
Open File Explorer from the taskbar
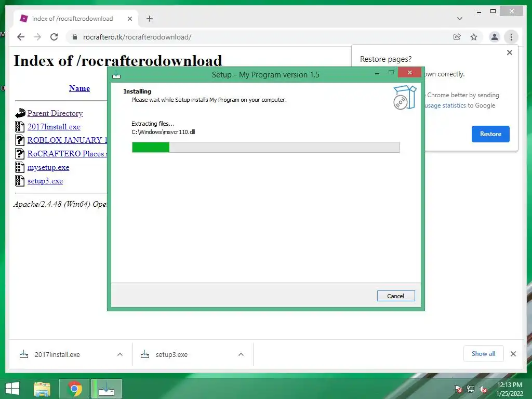point(43,389)
